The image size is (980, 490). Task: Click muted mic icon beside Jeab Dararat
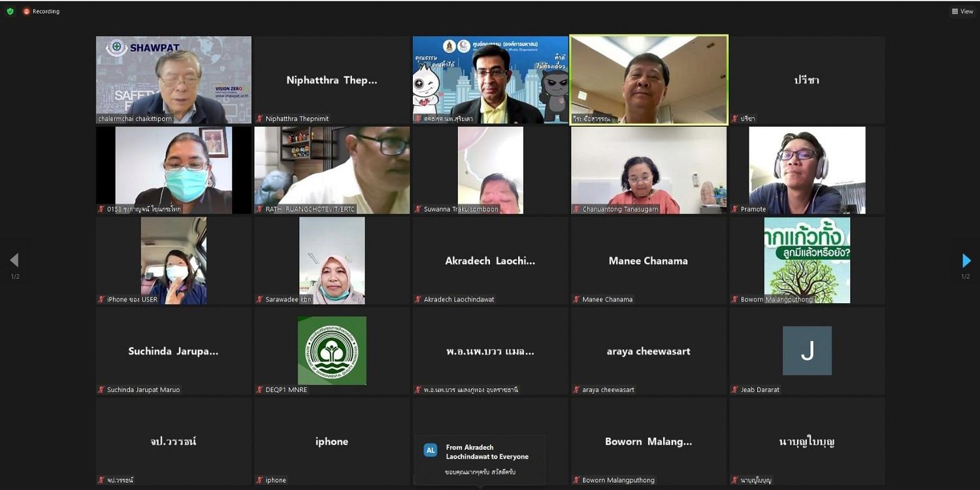click(x=735, y=389)
